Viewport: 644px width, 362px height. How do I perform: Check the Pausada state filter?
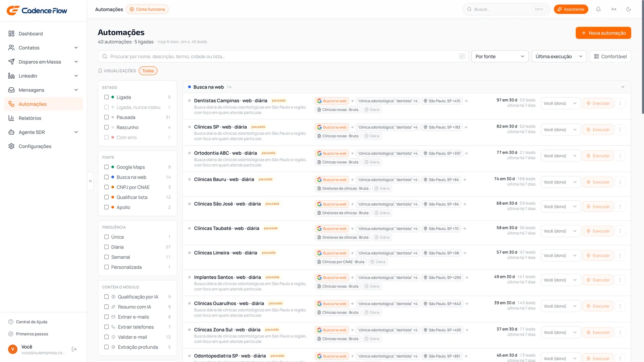106,117
